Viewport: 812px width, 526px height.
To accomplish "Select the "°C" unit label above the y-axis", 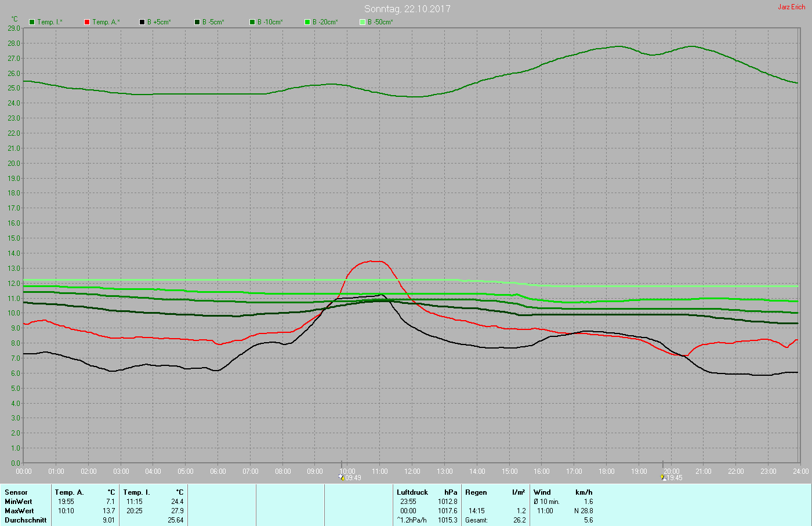I will pos(14,19).
